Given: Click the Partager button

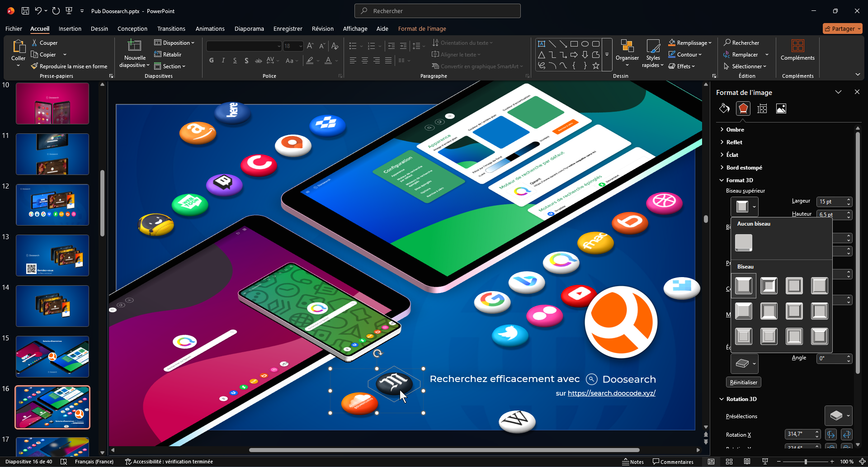Looking at the screenshot, I should point(842,28).
